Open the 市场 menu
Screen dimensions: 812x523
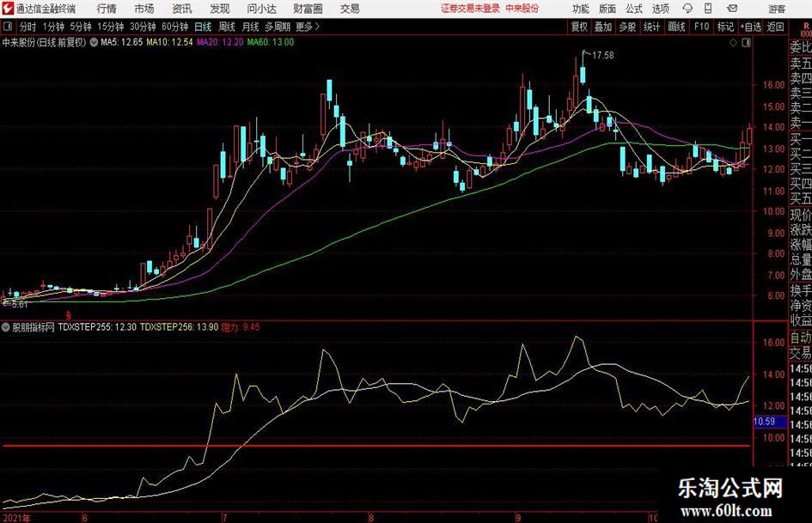click(x=144, y=9)
